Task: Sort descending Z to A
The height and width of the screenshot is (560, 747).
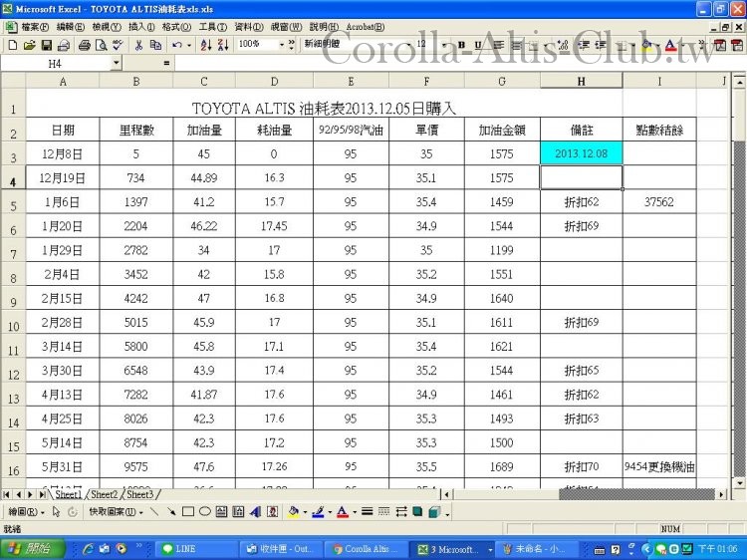Action: pyautogui.click(x=223, y=45)
